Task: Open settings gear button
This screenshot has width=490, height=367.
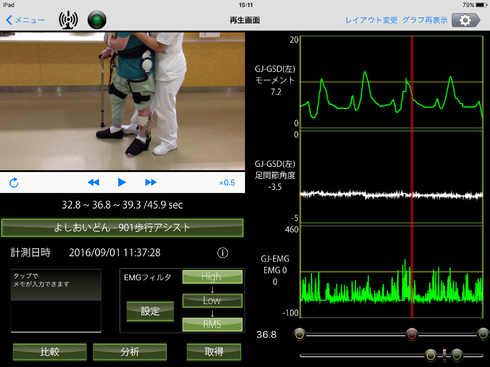Action: [x=466, y=20]
